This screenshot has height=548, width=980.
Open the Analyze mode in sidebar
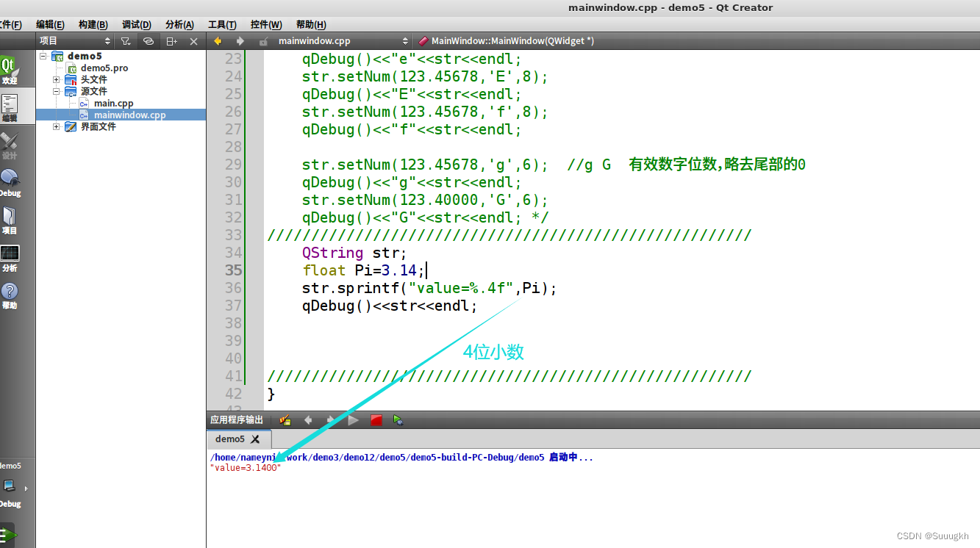[x=9, y=258]
